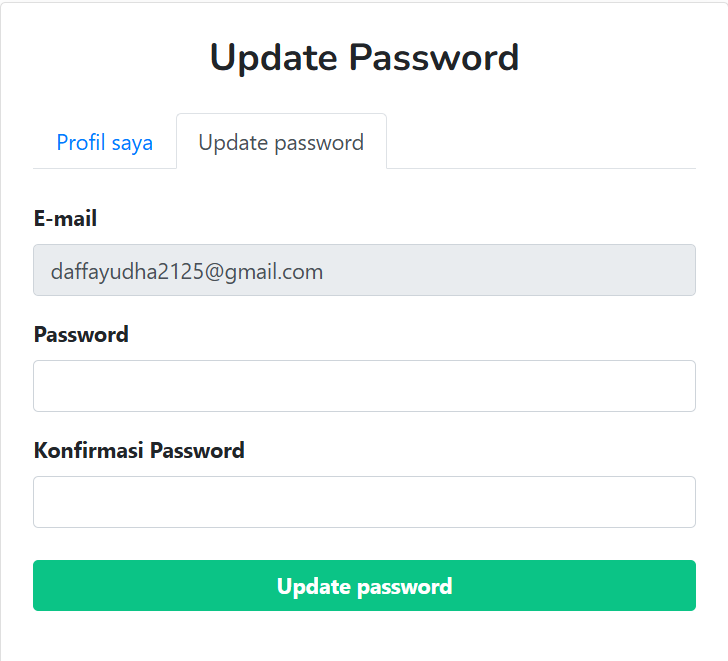Focus the Password input field
This screenshot has height=661, width=728.
(364, 386)
